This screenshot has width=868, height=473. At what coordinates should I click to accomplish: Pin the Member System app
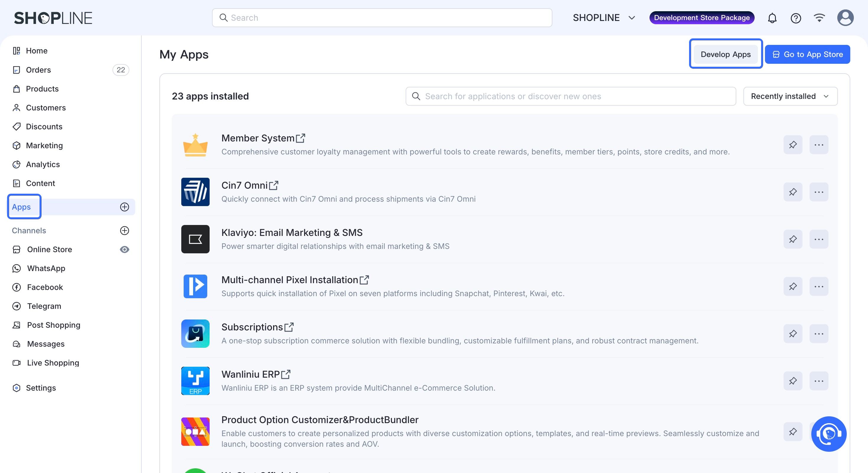click(x=792, y=145)
